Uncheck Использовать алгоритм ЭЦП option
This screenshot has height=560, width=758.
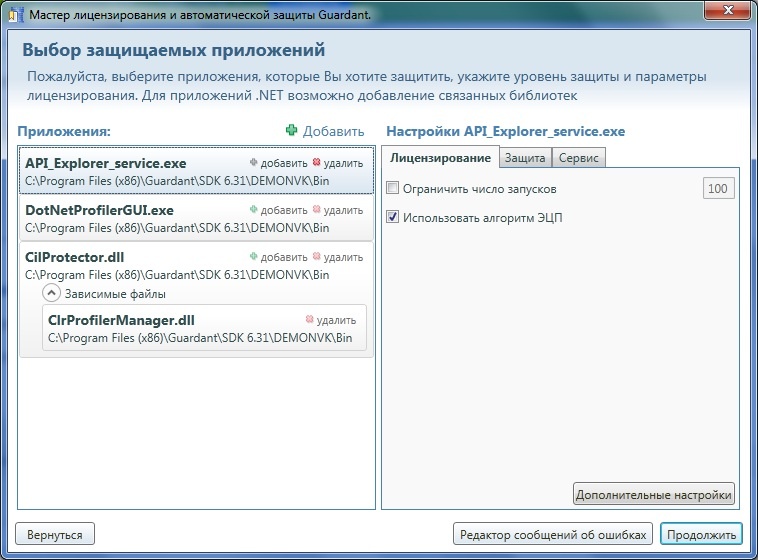point(393,217)
